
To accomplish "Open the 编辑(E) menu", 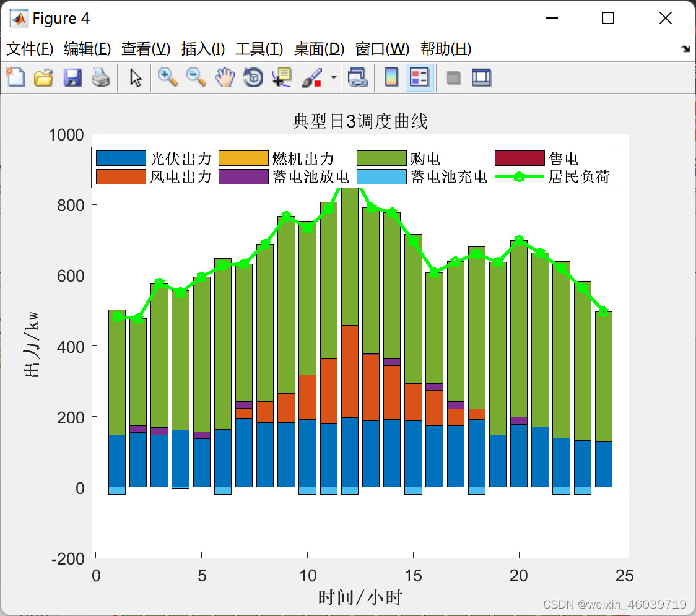I will pyautogui.click(x=87, y=49).
